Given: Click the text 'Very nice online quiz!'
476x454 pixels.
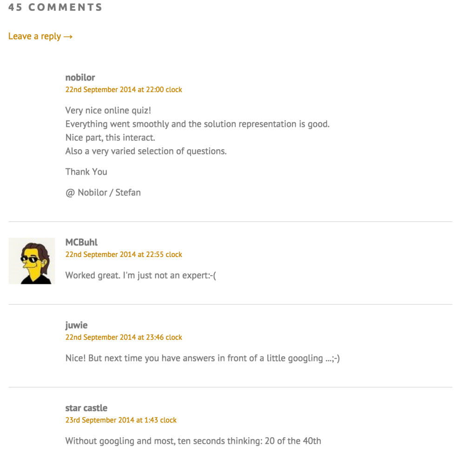Looking at the screenshot, I should tap(108, 111).
